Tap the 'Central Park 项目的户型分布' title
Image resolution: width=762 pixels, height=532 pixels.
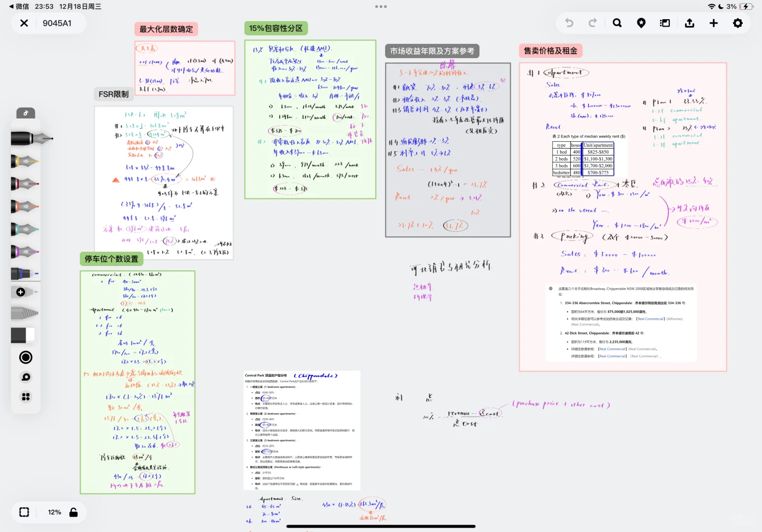point(266,375)
